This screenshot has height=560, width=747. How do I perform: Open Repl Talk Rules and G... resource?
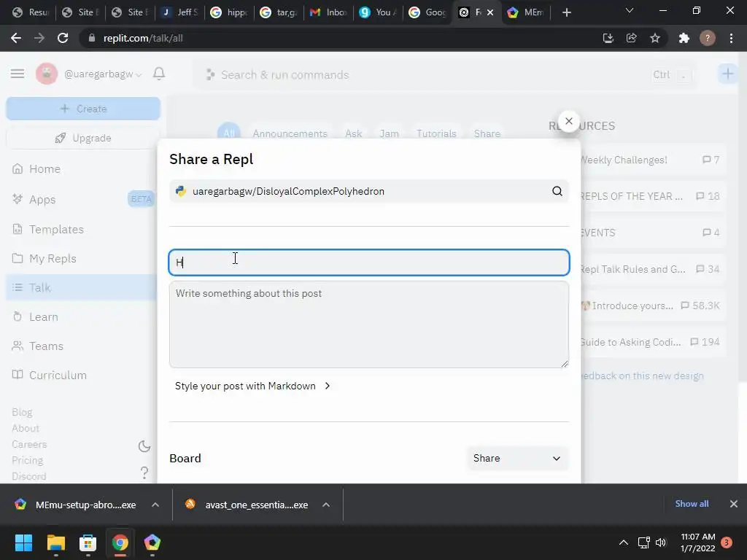tap(650, 269)
